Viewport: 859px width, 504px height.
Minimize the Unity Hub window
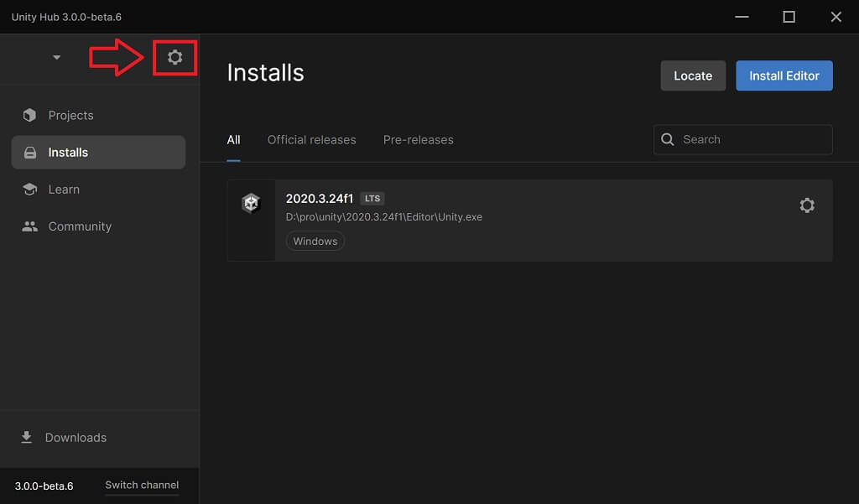[742, 17]
